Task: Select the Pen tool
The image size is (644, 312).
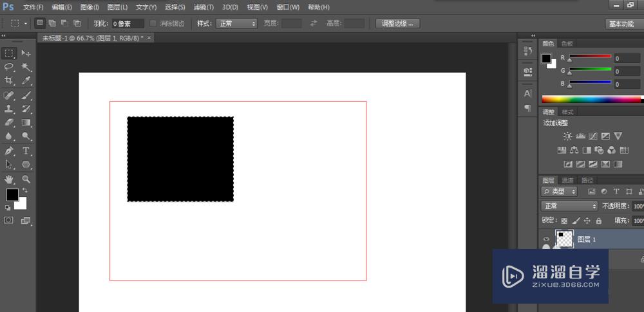Action: [9, 151]
